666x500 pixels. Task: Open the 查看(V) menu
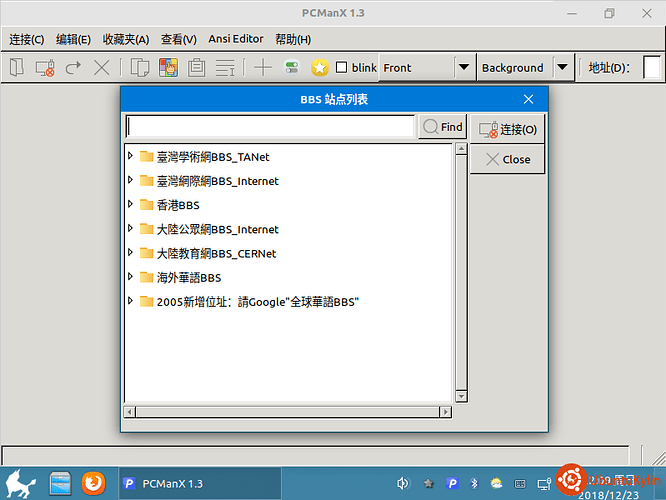click(x=179, y=40)
